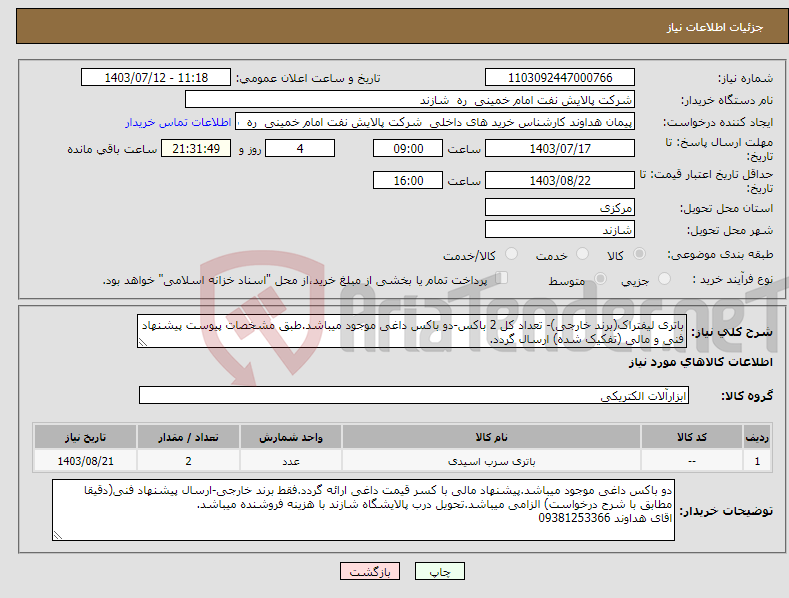Viewport: 789px width, 598px height.
Task: Click the announcement date field 1403/07/12 - 11:18
Action: pyautogui.click(x=156, y=78)
